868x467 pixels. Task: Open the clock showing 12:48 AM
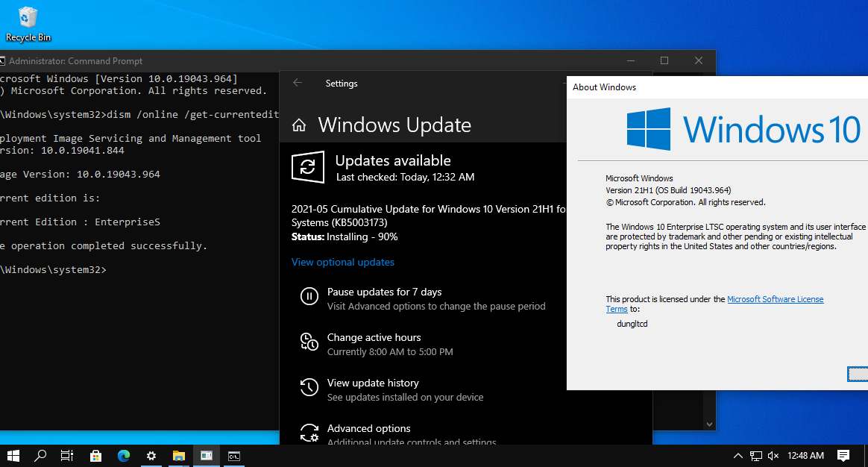(805, 456)
